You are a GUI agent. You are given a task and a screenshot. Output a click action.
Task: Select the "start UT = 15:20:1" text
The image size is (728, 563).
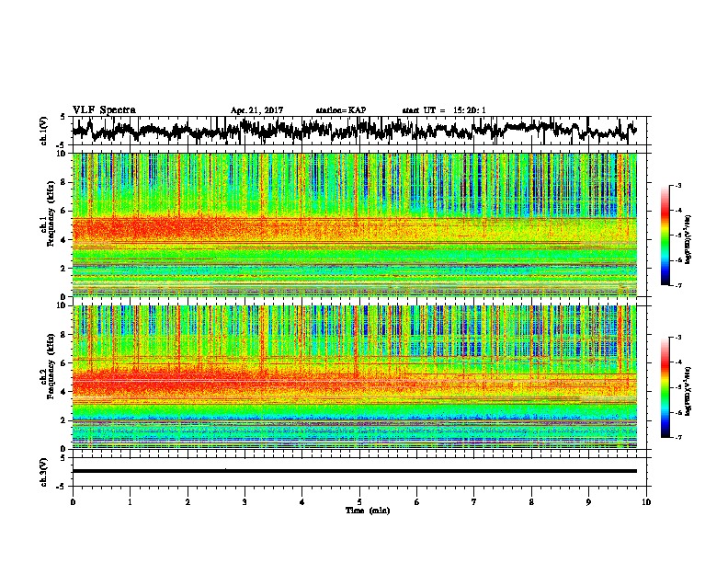pos(444,110)
